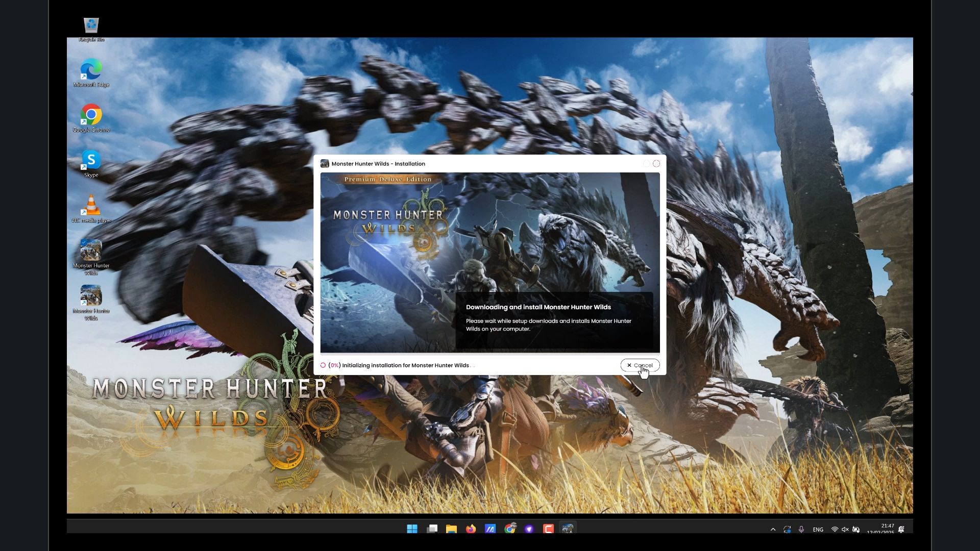Click the 'Premium Deluxe Edition' banner label

click(388, 180)
